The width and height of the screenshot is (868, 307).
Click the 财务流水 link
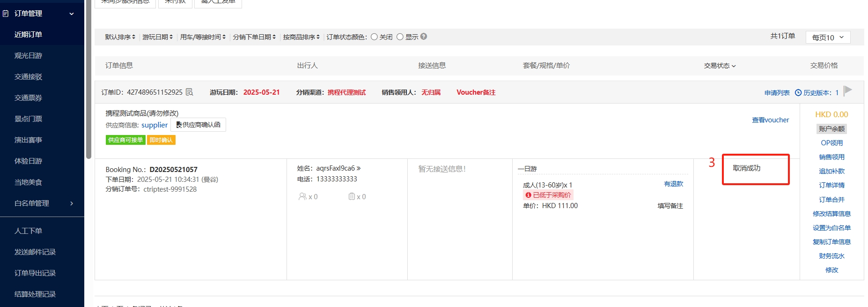point(831,256)
